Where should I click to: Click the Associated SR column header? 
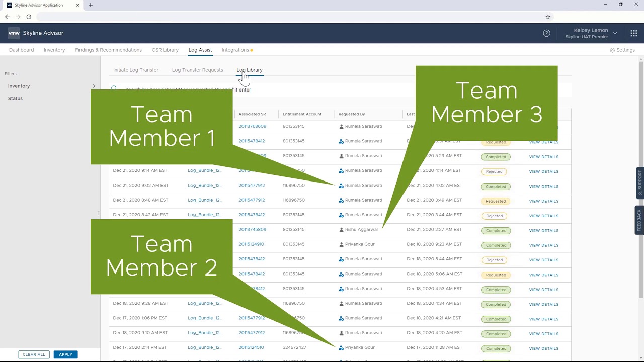pyautogui.click(x=252, y=114)
